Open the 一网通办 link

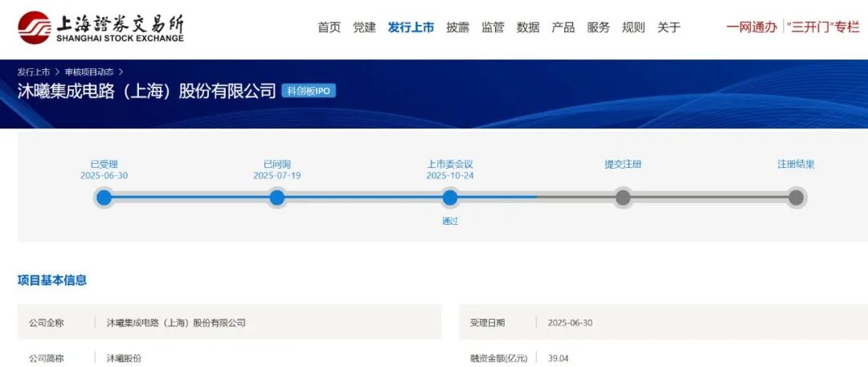(751, 27)
